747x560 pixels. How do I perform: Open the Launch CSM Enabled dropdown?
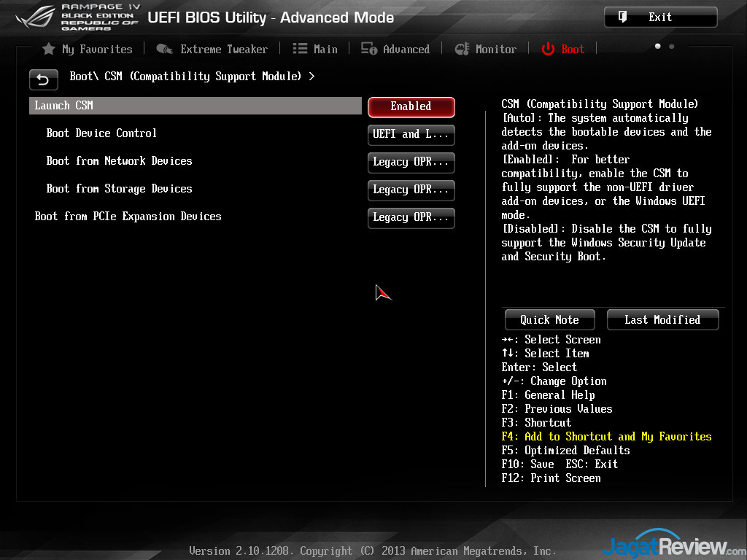pyautogui.click(x=411, y=106)
